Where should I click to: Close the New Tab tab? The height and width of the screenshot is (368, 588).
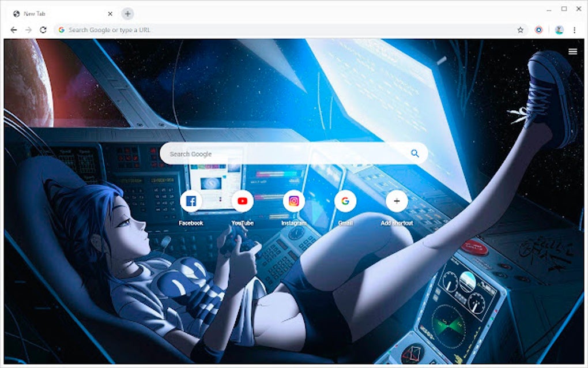click(x=110, y=13)
